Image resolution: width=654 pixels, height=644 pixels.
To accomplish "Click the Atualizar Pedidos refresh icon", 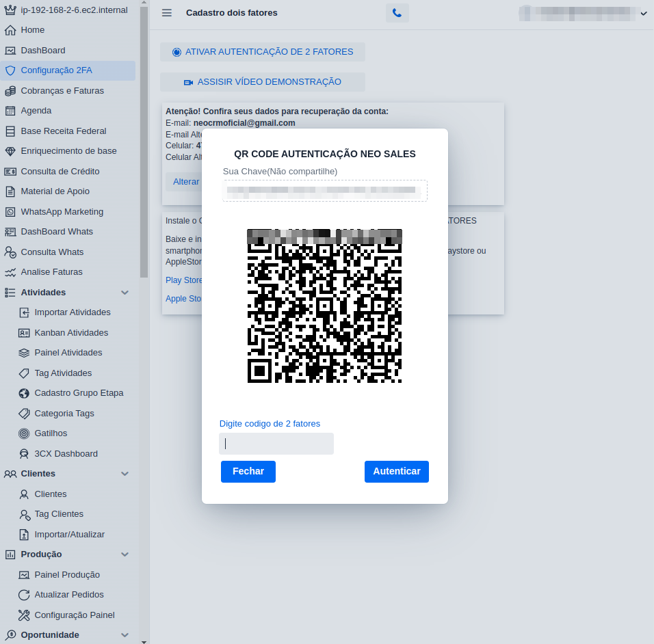I will point(24,595).
